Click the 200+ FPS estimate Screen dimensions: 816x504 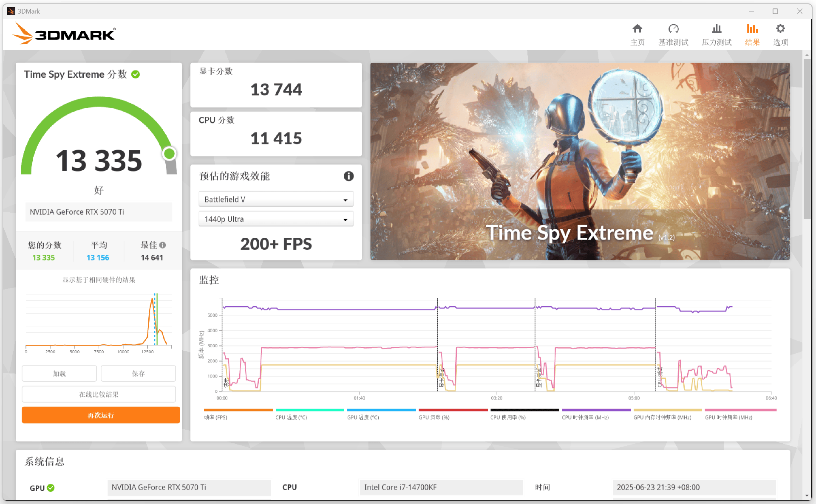[x=276, y=244]
